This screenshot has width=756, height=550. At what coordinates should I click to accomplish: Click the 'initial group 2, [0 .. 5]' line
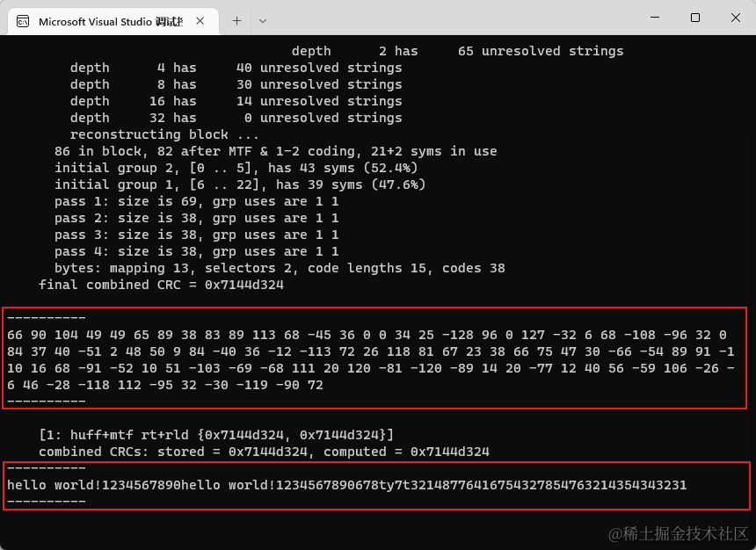click(236, 168)
